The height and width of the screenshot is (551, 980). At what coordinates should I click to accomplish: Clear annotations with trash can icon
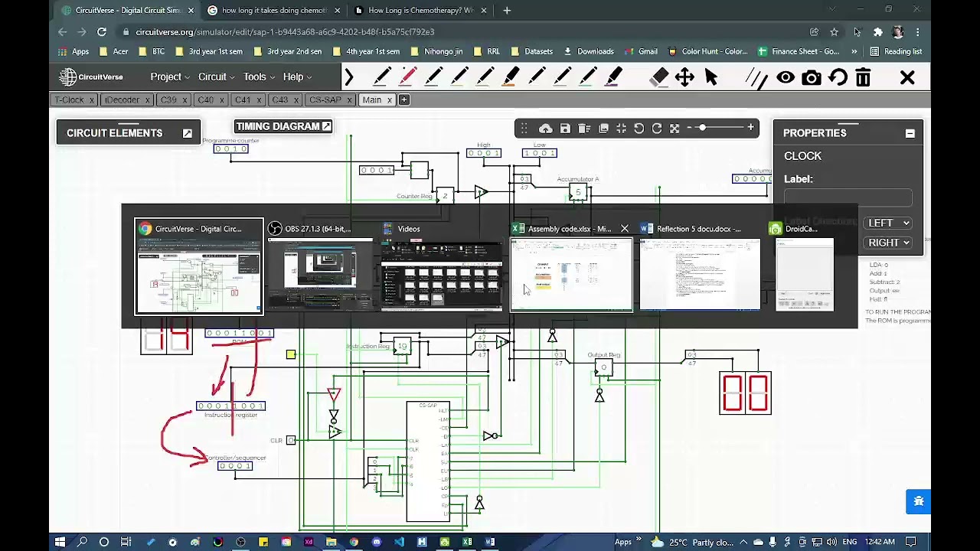[x=863, y=77]
